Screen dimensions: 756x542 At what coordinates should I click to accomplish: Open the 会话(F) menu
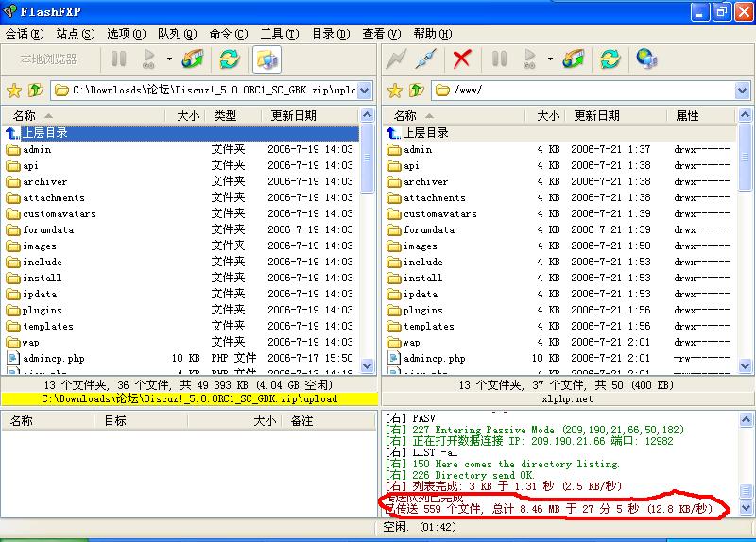coord(25,34)
